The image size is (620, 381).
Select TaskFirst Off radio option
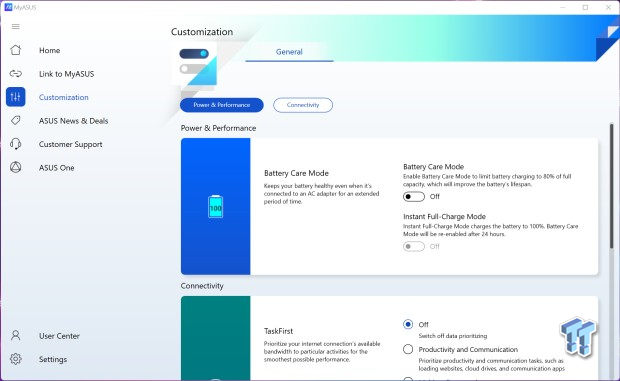click(x=408, y=324)
